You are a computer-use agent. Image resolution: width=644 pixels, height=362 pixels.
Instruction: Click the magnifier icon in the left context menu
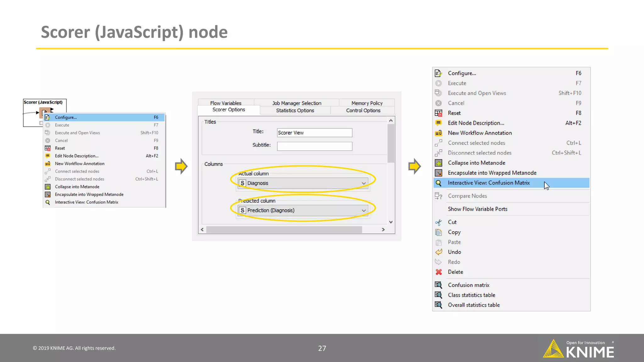[x=47, y=202]
